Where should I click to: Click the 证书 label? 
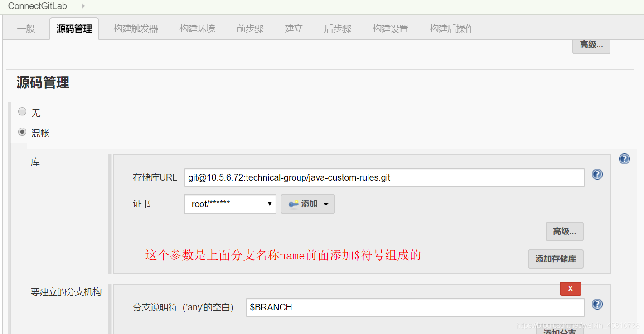142,204
